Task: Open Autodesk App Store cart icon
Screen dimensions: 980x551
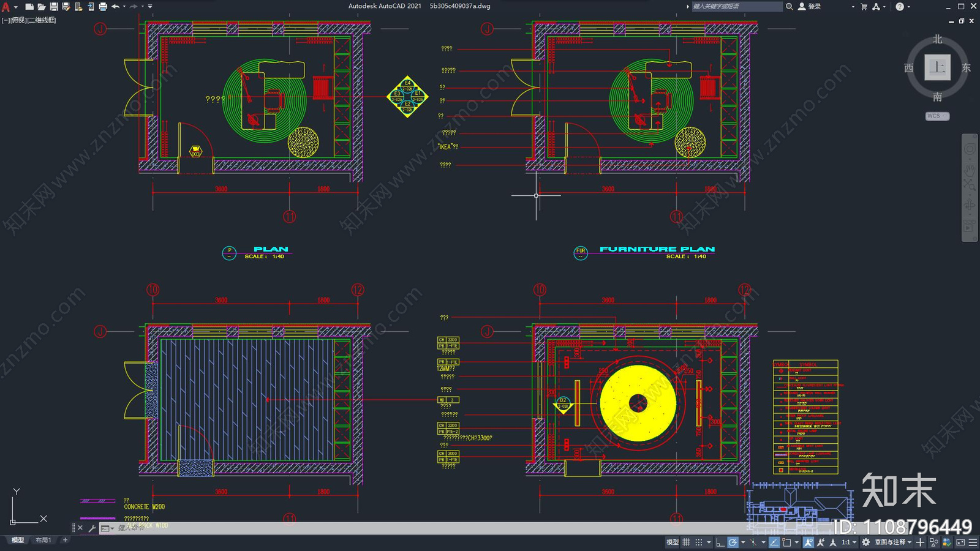Action: click(864, 7)
